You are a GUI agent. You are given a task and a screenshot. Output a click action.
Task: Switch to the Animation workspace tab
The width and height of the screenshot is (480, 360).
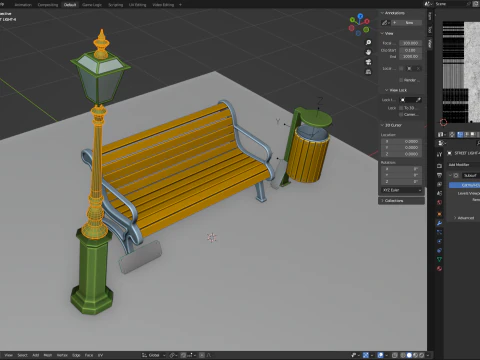coord(23,5)
